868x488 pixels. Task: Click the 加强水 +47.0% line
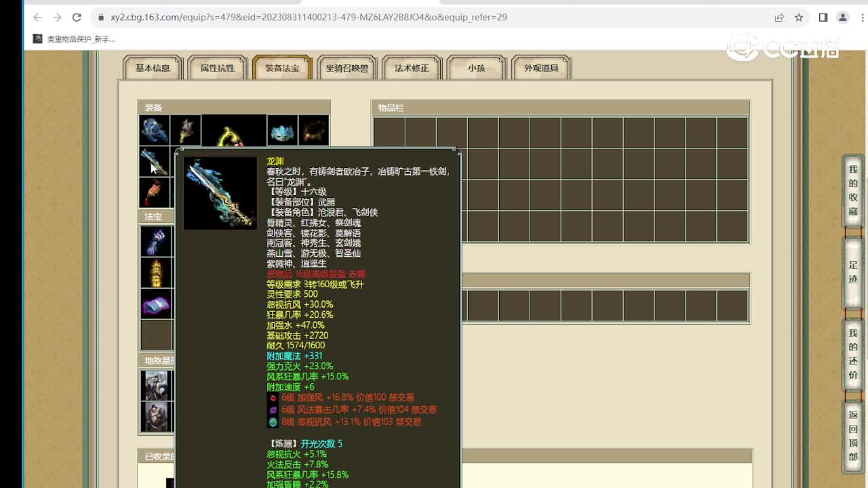coord(296,325)
